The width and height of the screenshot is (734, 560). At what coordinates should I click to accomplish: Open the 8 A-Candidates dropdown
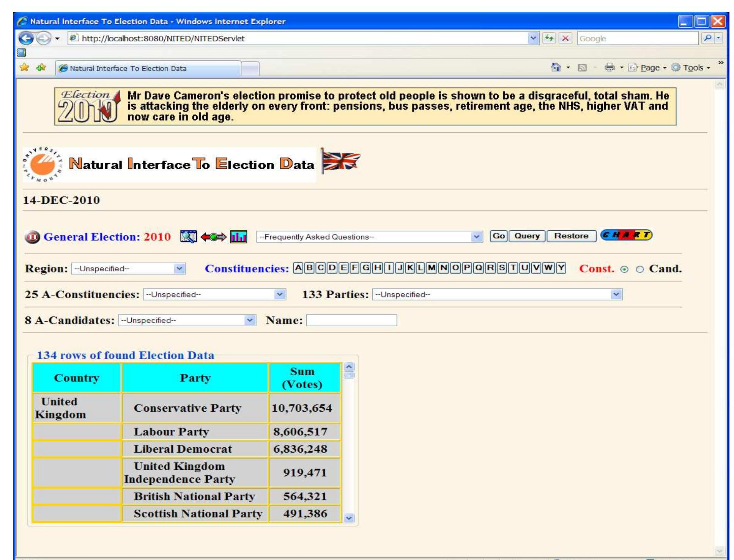(187, 320)
